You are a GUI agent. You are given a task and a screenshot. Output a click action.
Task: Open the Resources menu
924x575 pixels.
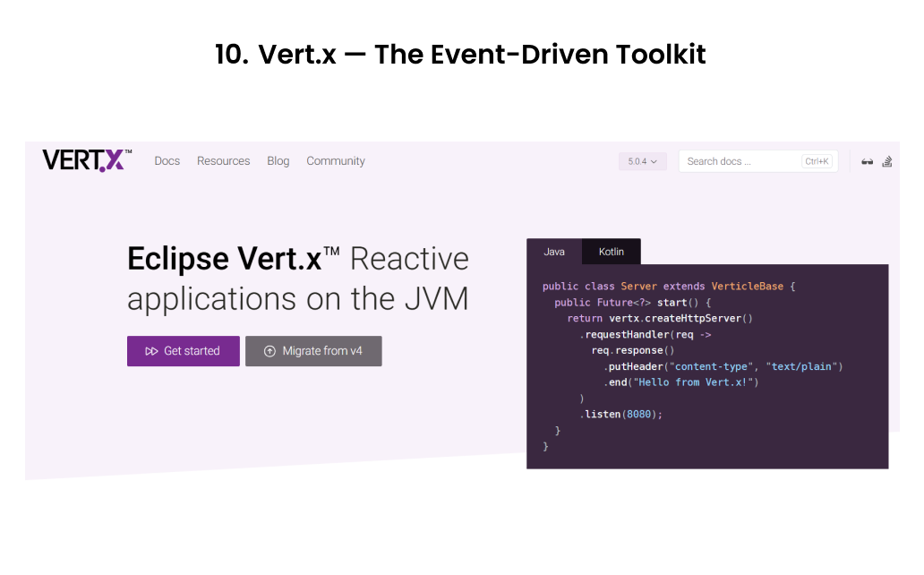tap(223, 161)
